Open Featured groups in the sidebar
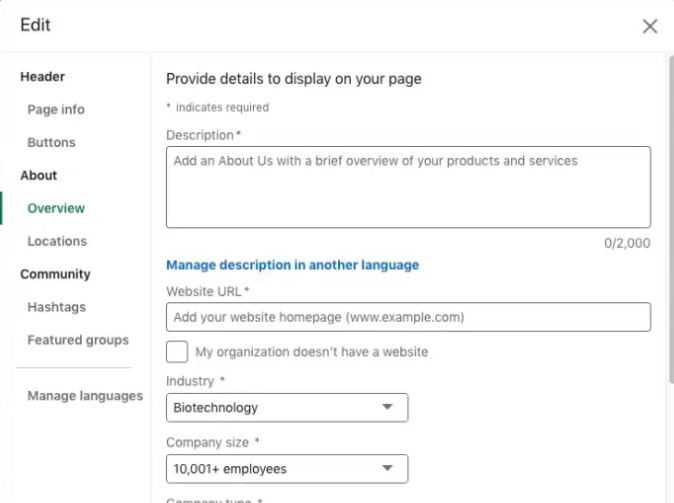674x503 pixels. pyautogui.click(x=78, y=340)
